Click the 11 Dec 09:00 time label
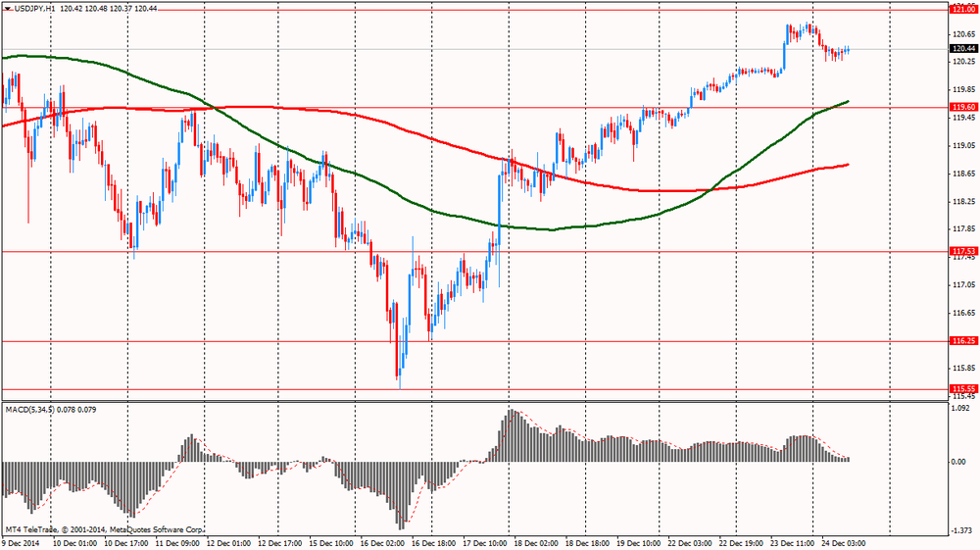This screenshot has height=550, width=980. pos(177,544)
